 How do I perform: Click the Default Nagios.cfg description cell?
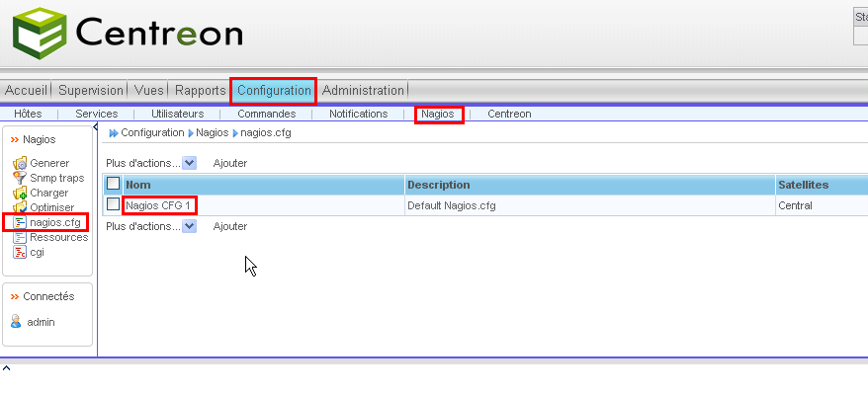(x=451, y=205)
